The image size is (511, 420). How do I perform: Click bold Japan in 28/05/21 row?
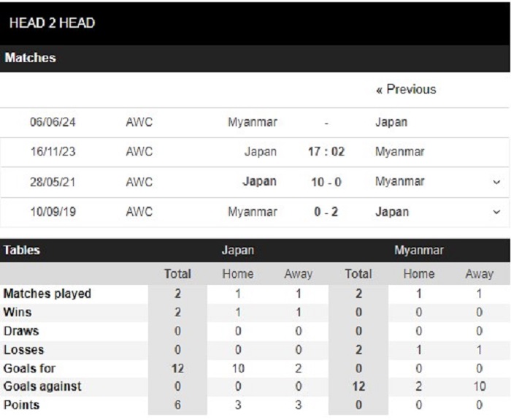[x=260, y=181]
